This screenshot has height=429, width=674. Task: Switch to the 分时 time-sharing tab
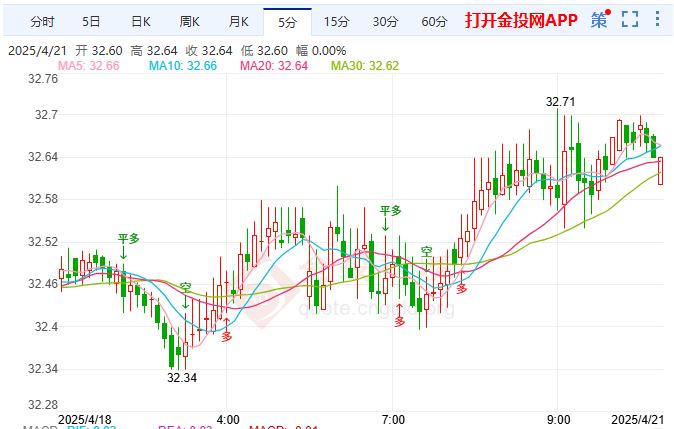click(x=42, y=21)
